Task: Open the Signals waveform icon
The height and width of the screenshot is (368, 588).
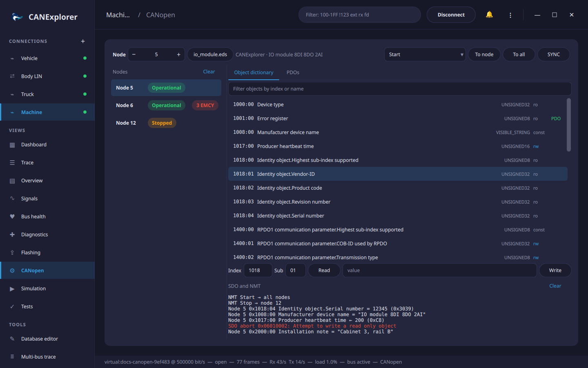Action: (12, 199)
